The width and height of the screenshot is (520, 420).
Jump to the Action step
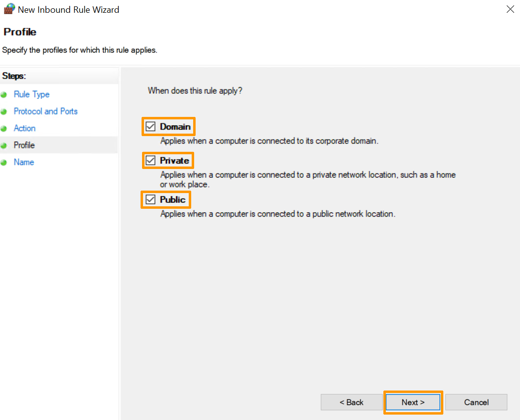coord(25,128)
